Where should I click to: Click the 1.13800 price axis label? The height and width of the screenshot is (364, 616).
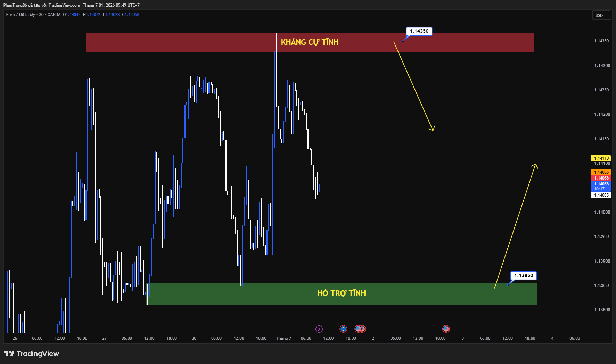pyautogui.click(x=602, y=309)
